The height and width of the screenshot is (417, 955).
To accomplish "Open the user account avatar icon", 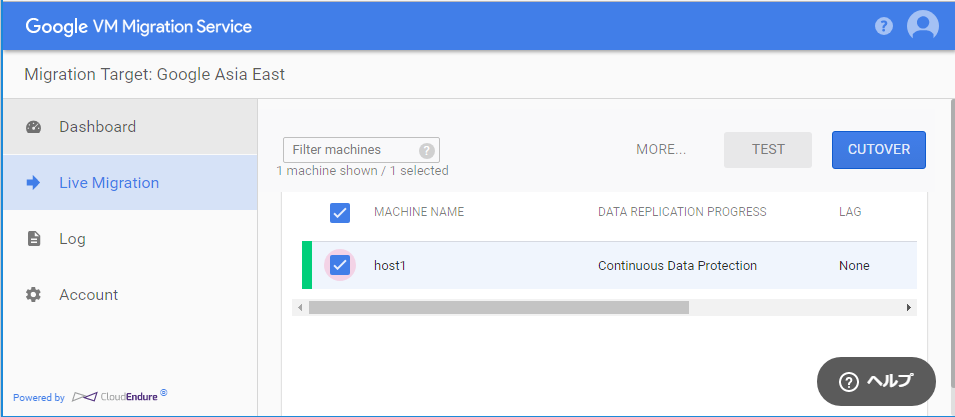I will [922, 26].
